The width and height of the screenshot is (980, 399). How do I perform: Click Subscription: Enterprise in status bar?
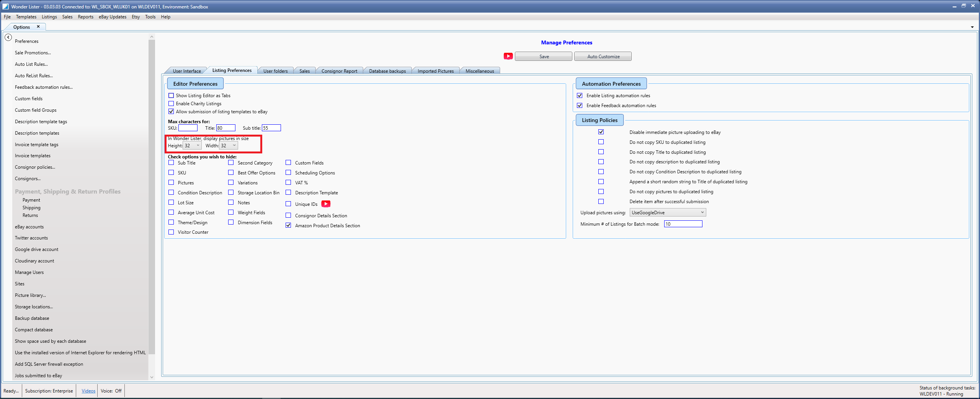click(x=49, y=391)
